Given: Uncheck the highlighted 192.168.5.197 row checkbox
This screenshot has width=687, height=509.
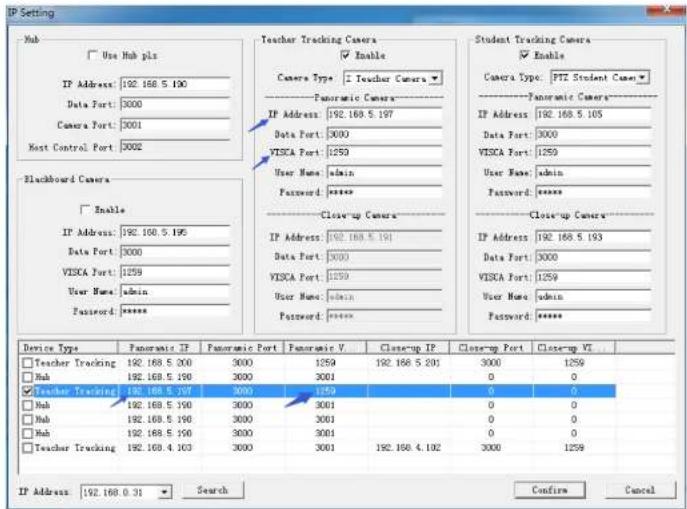Looking at the screenshot, I should 28,391.
